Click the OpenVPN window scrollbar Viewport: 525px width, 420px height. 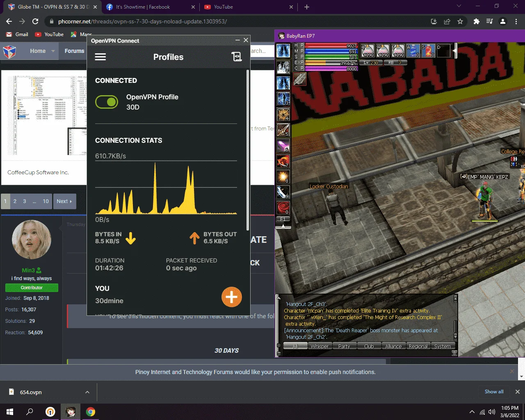(x=247, y=150)
